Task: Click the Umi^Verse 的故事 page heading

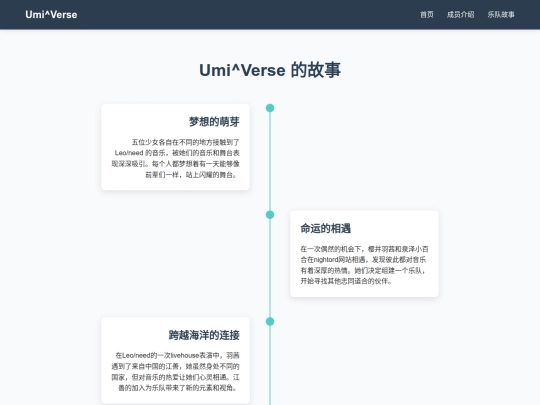Action: tap(270, 70)
